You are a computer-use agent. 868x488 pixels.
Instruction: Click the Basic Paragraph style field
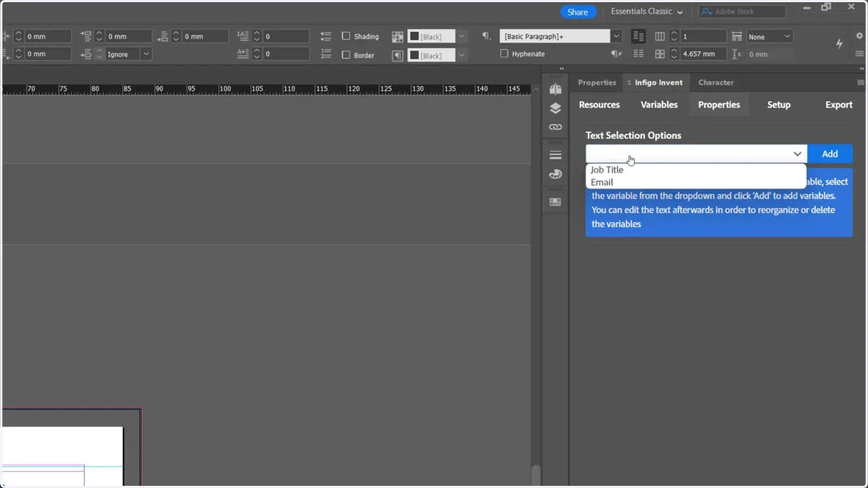point(555,36)
